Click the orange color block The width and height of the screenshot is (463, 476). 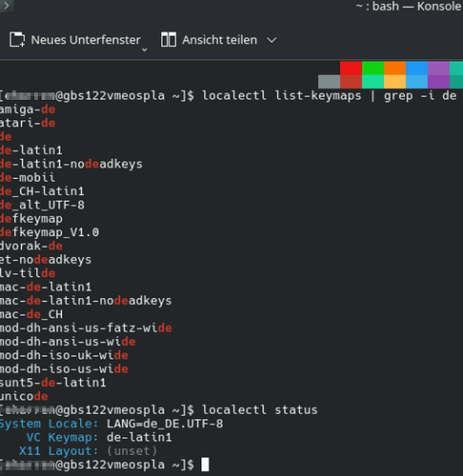[394, 69]
